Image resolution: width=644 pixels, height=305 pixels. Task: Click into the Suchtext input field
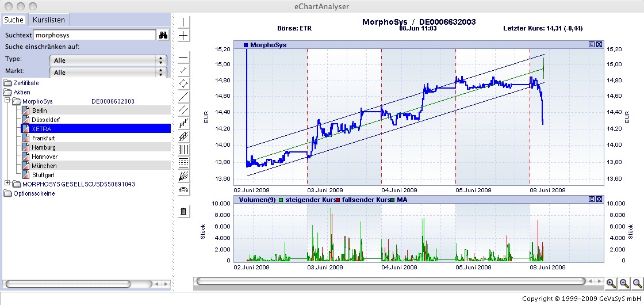[x=94, y=35]
